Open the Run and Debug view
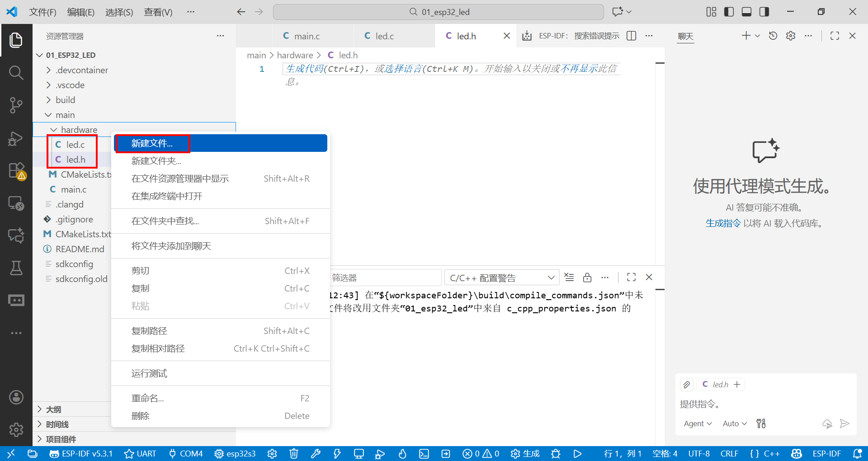868x461 pixels. (x=16, y=138)
